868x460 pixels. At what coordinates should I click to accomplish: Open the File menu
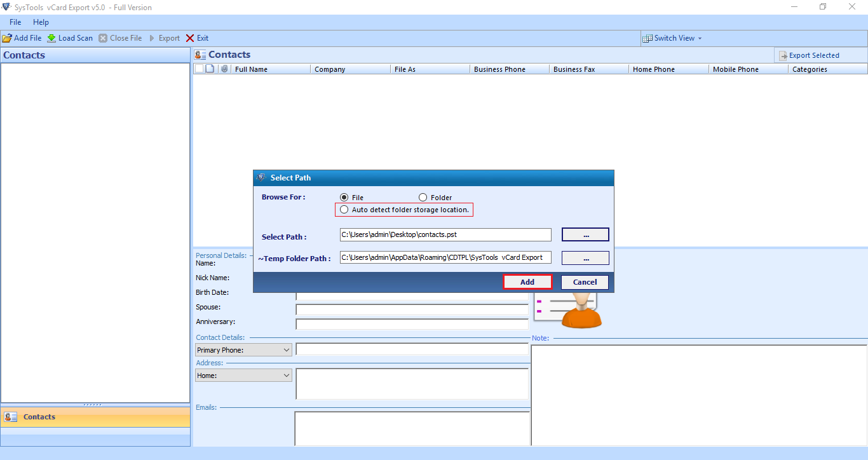[x=15, y=22]
